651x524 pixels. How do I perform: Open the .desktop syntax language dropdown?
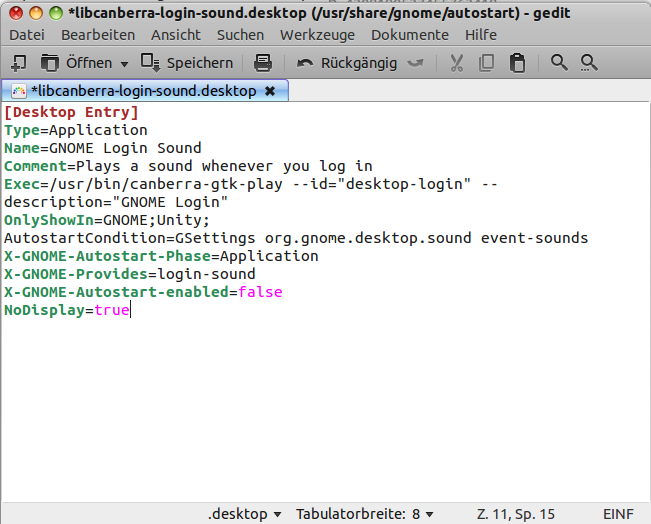(x=245, y=514)
